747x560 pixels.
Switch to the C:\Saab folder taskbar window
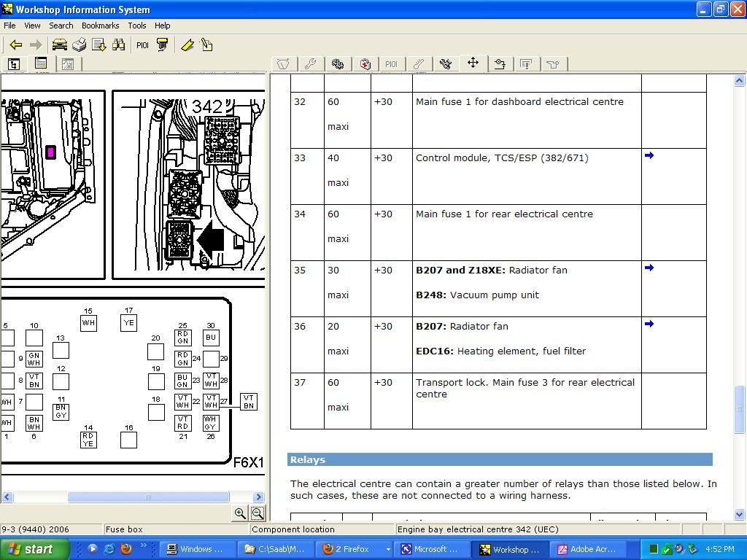point(276,549)
